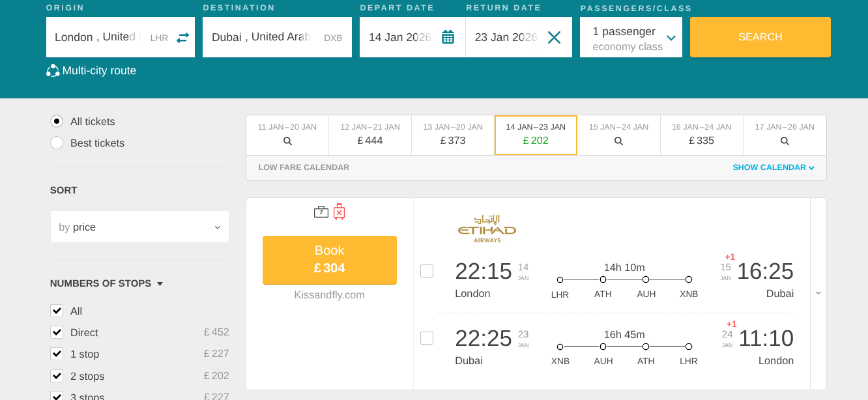Select the 12 JAN–21 JAN fare tab
Screen dimensions: 868x400
pos(369,134)
